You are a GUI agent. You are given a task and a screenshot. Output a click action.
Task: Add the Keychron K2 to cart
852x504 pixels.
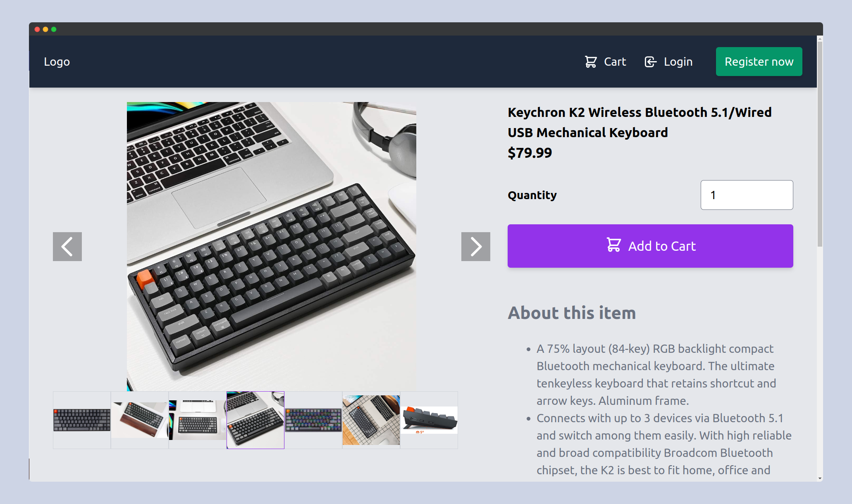coord(650,246)
